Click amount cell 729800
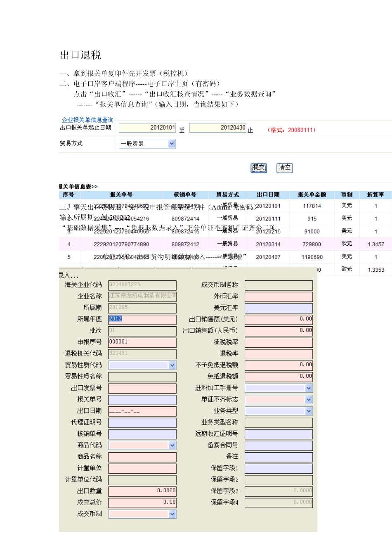The image size is (392, 555). [x=312, y=244]
